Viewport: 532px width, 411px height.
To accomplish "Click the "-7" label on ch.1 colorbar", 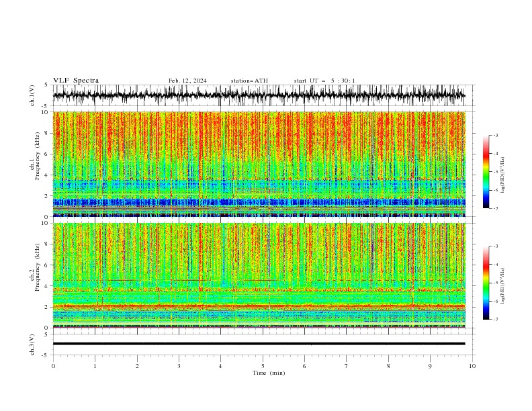I will [495, 208].
